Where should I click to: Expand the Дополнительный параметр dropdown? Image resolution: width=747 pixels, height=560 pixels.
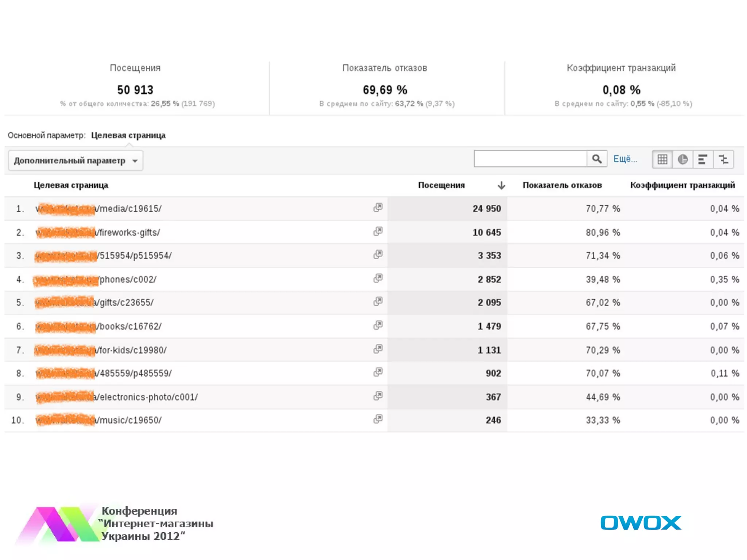coord(76,161)
